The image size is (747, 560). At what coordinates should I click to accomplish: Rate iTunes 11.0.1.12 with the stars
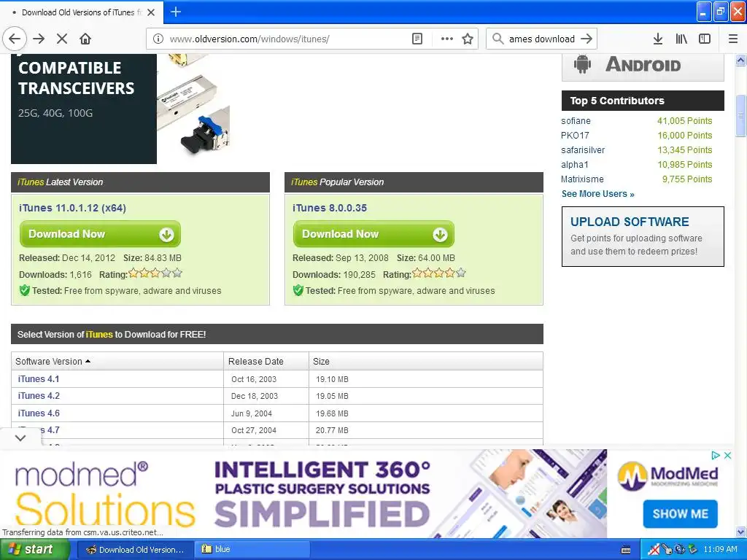tap(155, 273)
